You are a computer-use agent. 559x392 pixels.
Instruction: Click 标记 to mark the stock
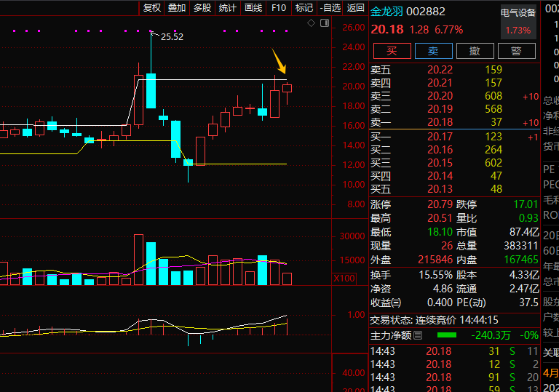click(x=304, y=8)
